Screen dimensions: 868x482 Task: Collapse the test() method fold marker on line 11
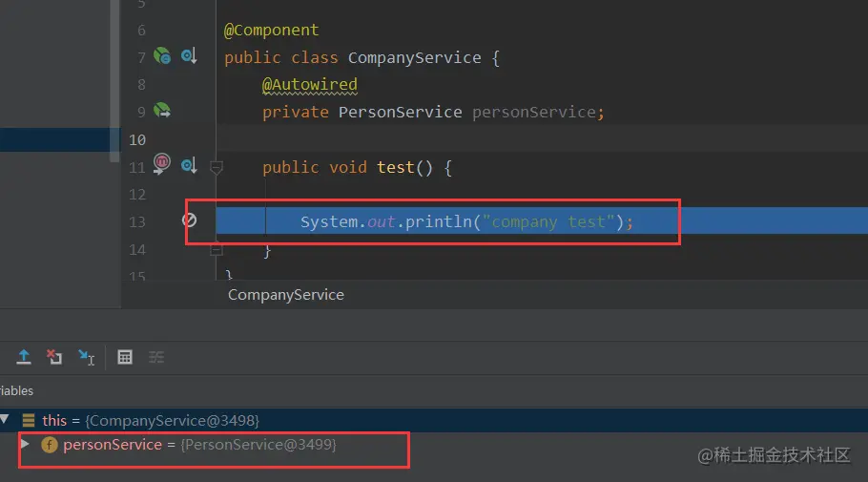click(x=217, y=167)
